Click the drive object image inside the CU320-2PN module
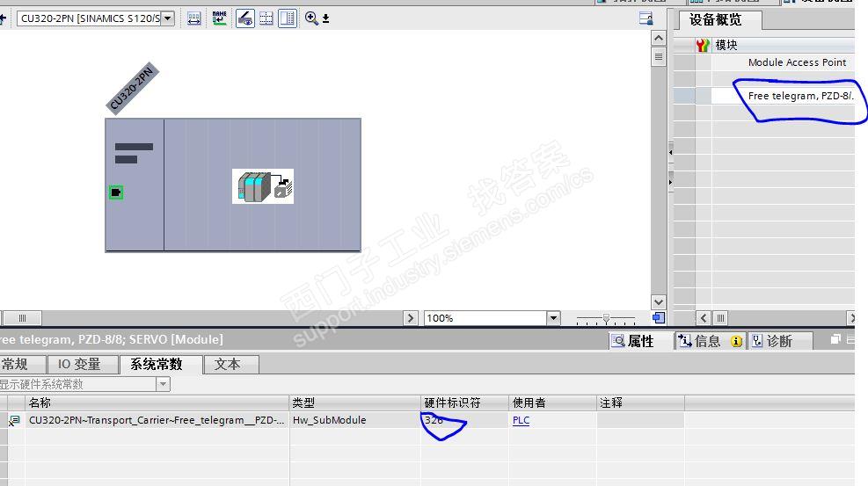 (263, 186)
